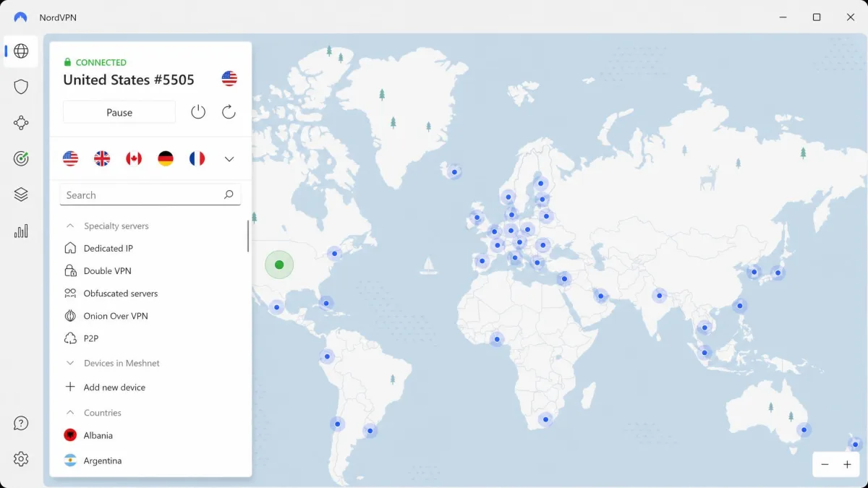This screenshot has height=488, width=868.
Task: Open the help question mark icon
Action: [21, 423]
